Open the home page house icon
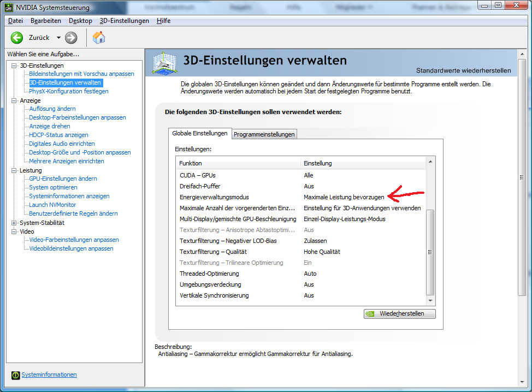Screen dimensions: 532x392 point(99,38)
